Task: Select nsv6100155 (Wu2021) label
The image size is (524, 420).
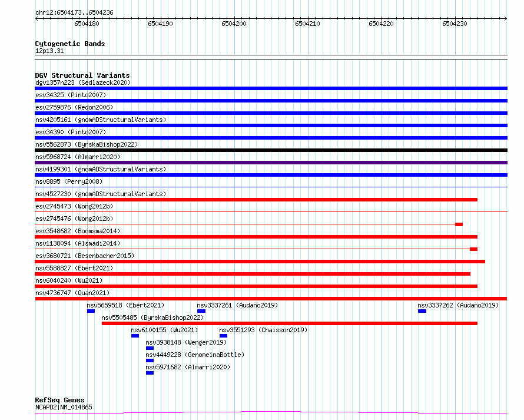Action: click(164, 330)
